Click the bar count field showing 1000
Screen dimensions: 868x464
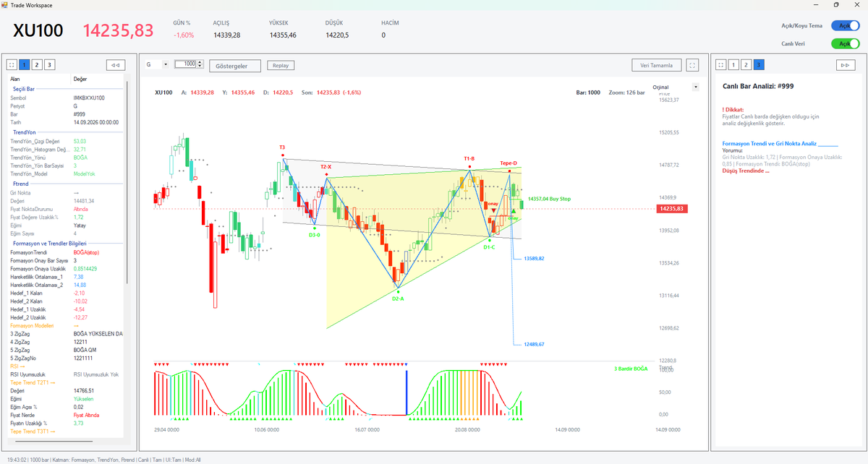187,64
